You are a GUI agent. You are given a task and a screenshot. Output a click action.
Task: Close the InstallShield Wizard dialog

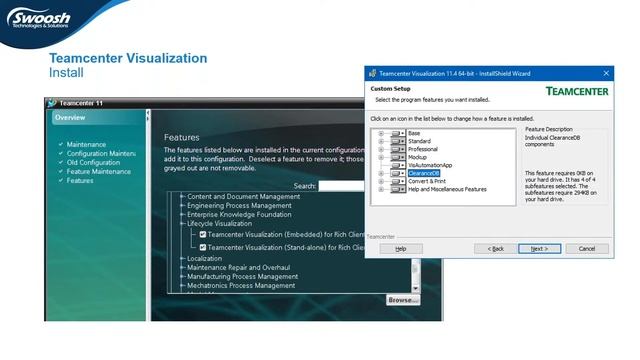pos(606,73)
